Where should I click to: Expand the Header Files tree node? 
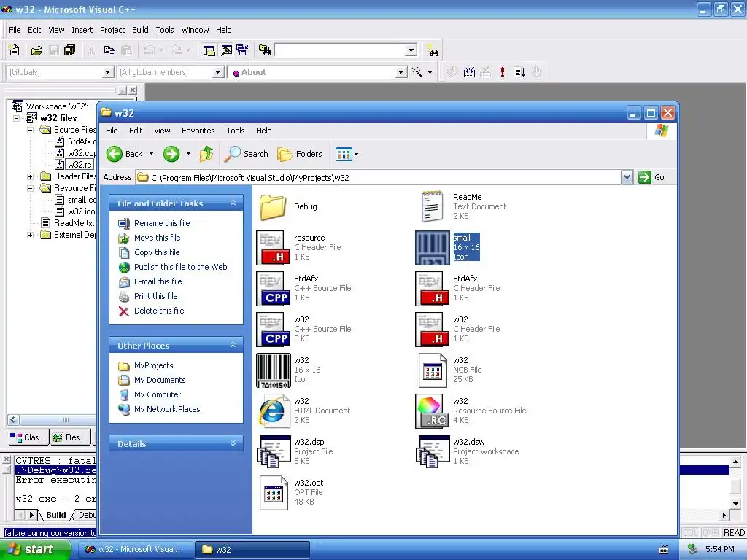pyautogui.click(x=30, y=176)
